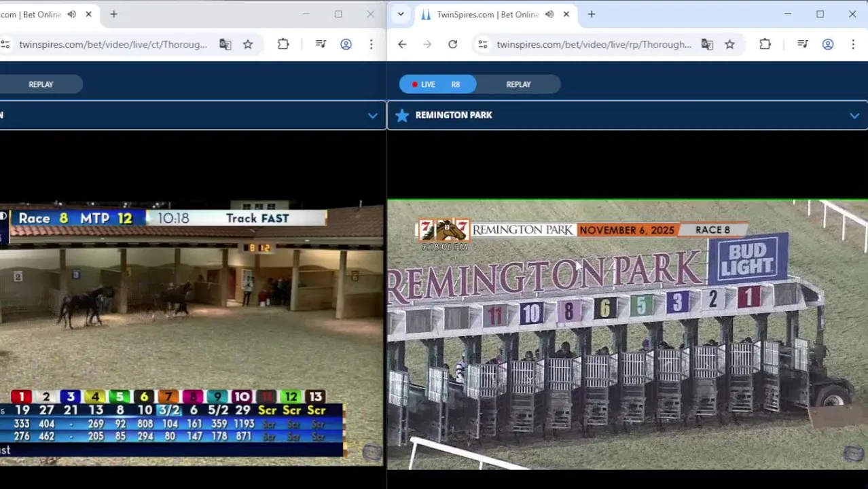Open media controls in the right window
The height and width of the screenshot is (489, 868).
[x=803, y=44]
